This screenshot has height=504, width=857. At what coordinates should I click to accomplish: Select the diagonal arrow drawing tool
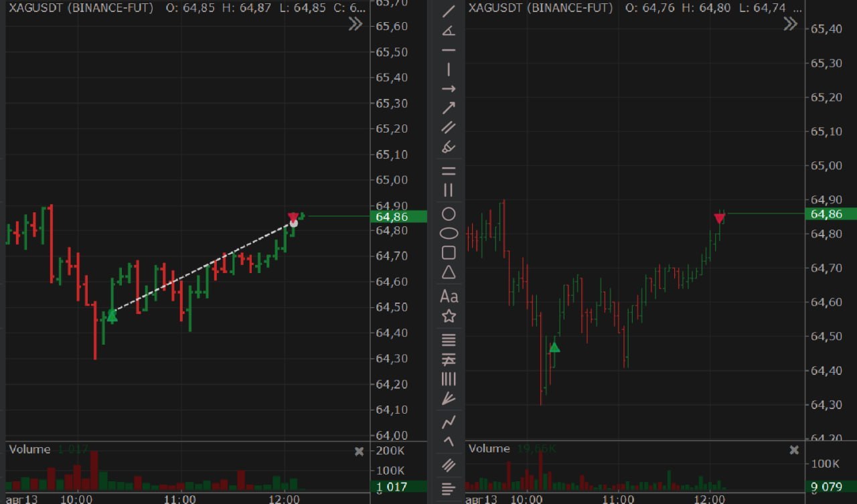[x=449, y=108]
